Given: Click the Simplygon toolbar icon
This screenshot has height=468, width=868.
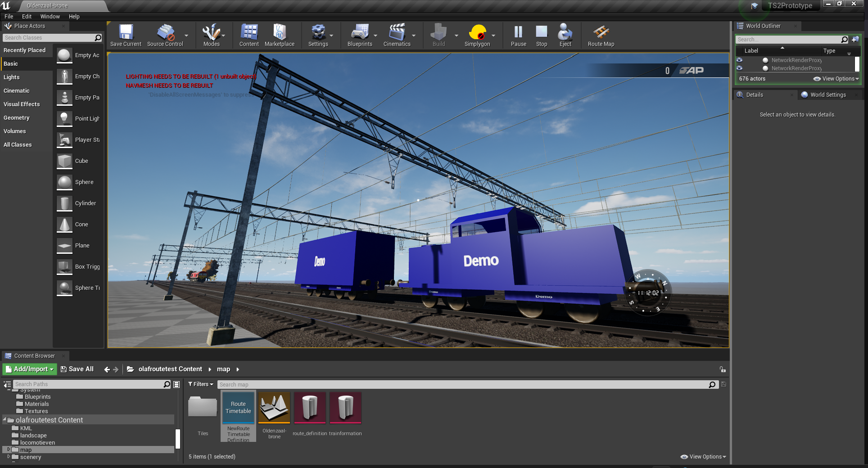Looking at the screenshot, I should click(x=477, y=35).
